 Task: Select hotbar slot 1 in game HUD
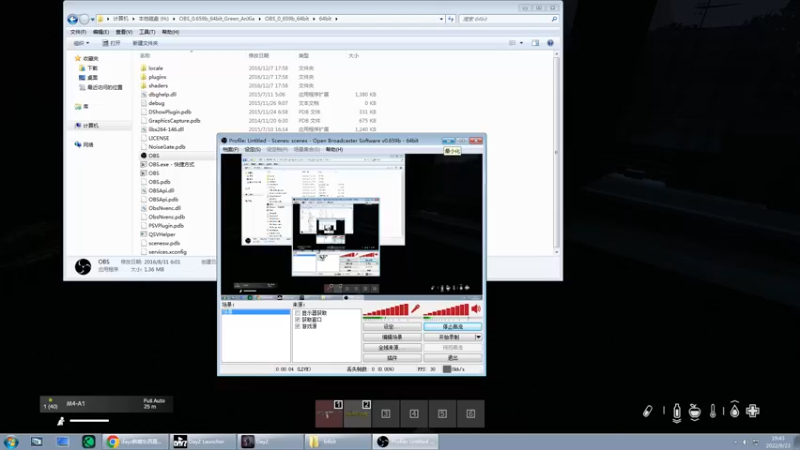point(329,413)
